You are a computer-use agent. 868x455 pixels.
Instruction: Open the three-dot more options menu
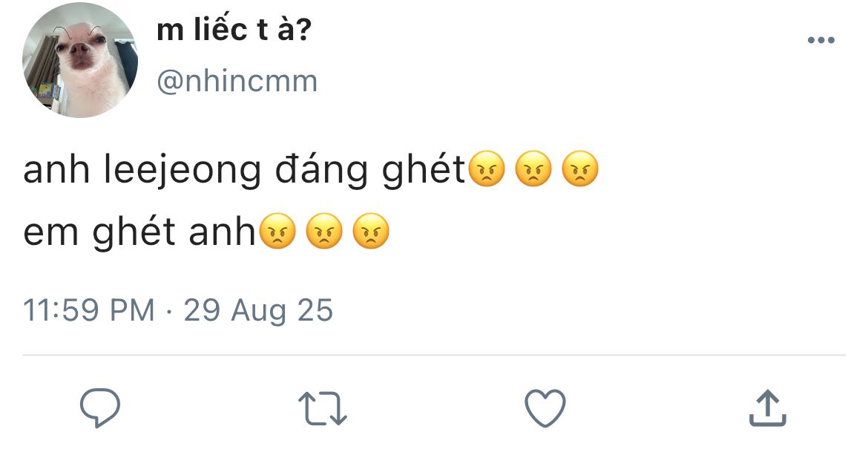pyautogui.click(x=821, y=40)
